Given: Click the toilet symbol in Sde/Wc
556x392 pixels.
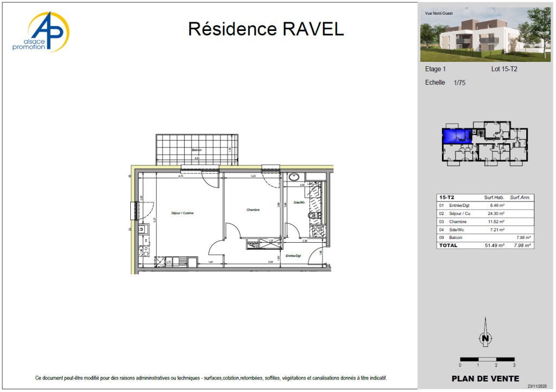Looking at the screenshot, I should [x=313, y=216].
